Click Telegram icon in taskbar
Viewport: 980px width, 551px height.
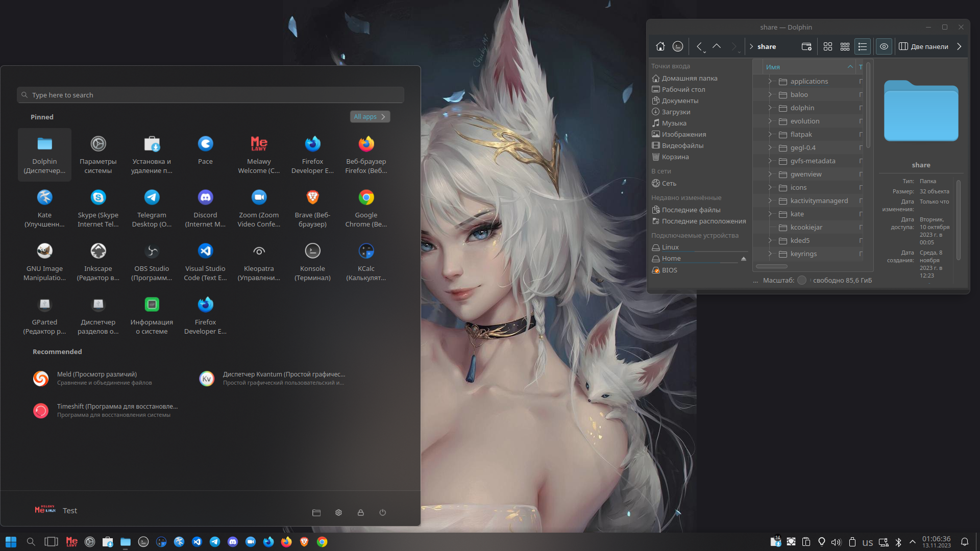point(215,542)
